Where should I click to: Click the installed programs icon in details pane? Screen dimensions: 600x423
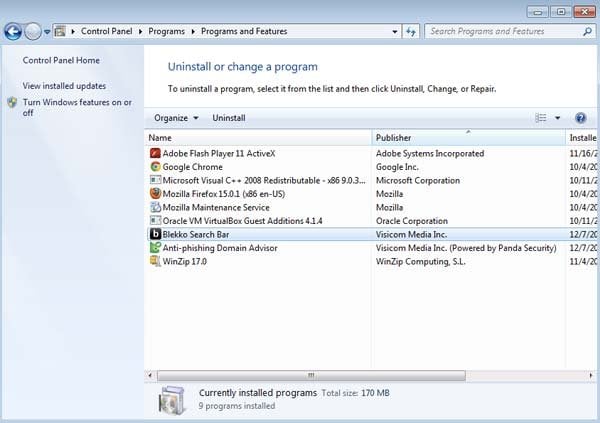172,400
